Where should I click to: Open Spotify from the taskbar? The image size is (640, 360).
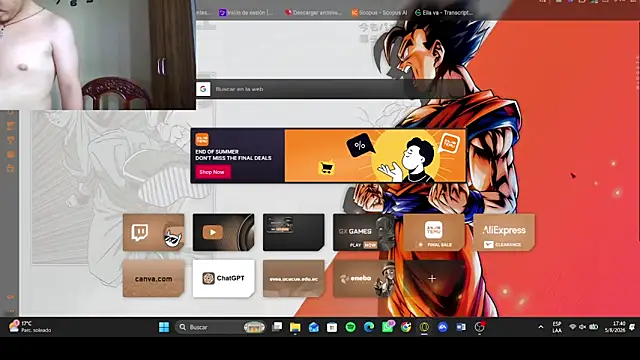pyautogui.click(x=350, y=327)
